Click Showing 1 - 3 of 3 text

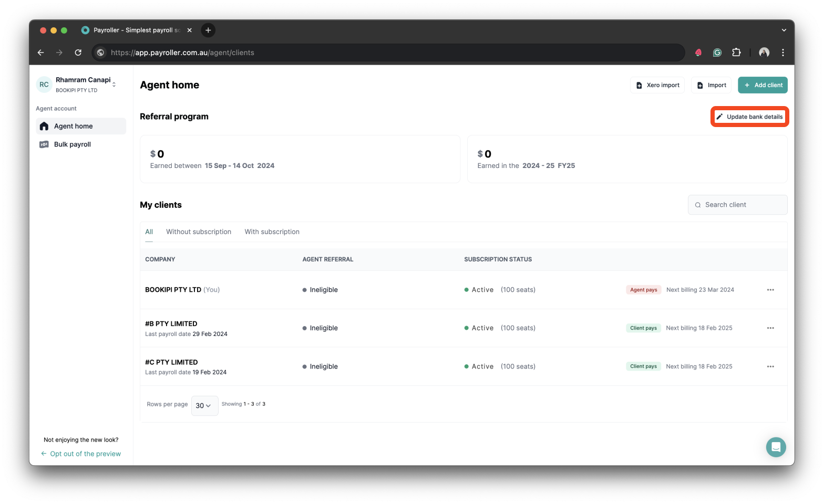tap(243, 404)
